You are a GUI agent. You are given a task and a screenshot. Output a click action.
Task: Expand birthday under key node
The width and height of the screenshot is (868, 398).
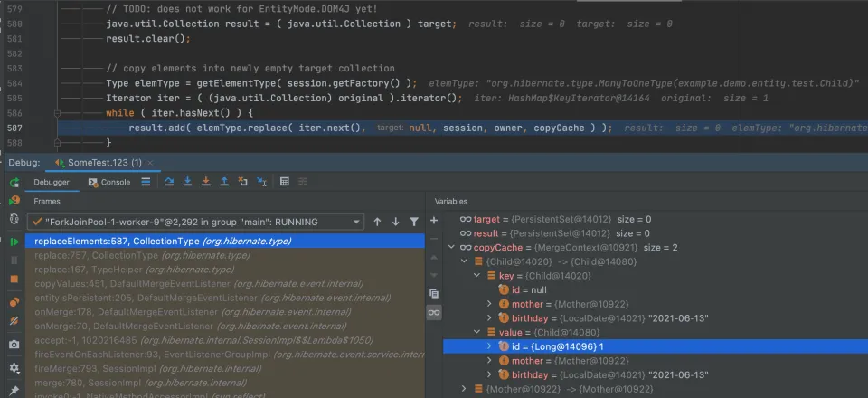click(489, 318)
